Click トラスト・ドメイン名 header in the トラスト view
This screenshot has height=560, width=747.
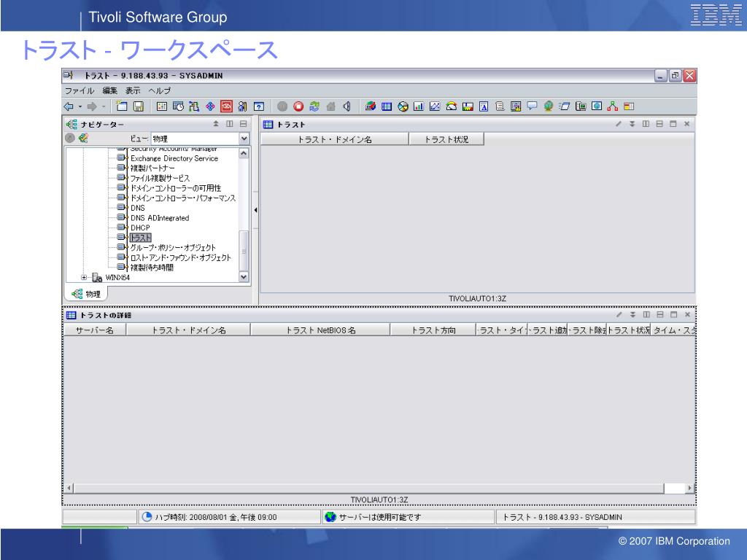point(335,139)
